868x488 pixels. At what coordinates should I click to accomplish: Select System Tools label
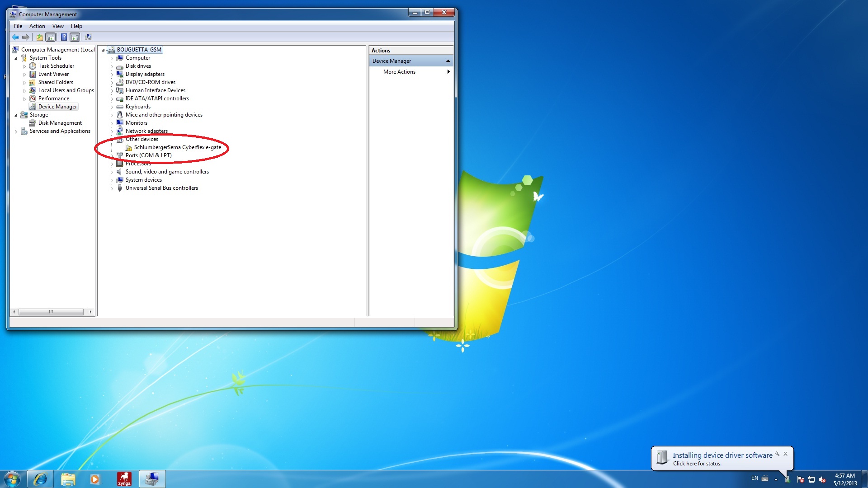[x=46, y=58]
